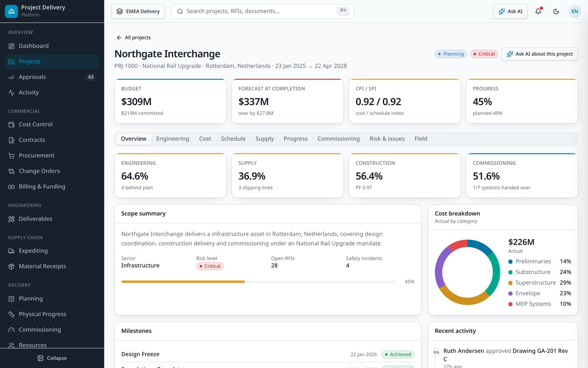
Task: Go back to All projects
Action: point(133,38)
